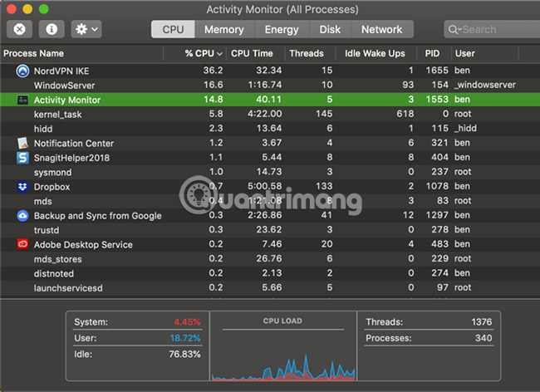Select the Notification Center process name
The height and width of the screenshot is (392, 540).
[x=74, y=143]
